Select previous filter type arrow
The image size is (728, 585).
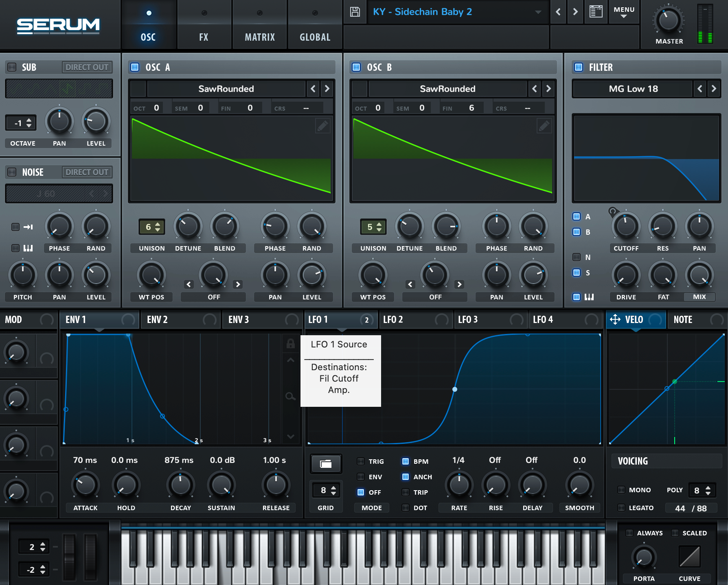pos(699,89)
